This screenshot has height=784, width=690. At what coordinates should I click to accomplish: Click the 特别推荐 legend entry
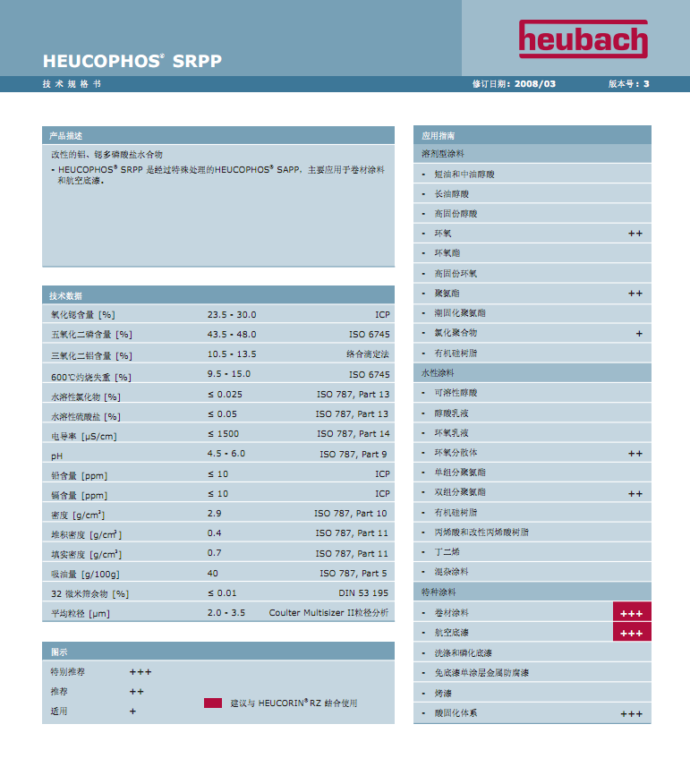[x=68, y=671]
